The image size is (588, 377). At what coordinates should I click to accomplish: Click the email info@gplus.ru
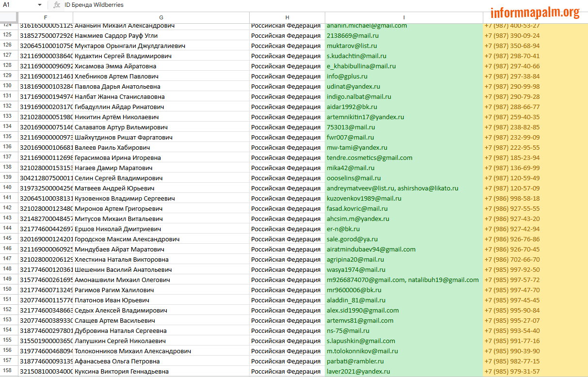point(347,76)
